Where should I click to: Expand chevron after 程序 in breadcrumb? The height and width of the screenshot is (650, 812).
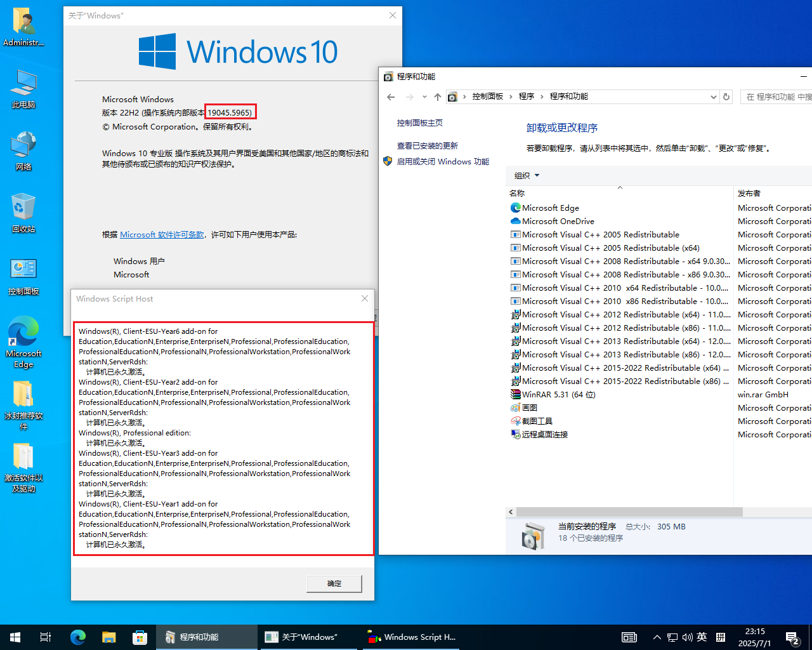coord(542,96)
